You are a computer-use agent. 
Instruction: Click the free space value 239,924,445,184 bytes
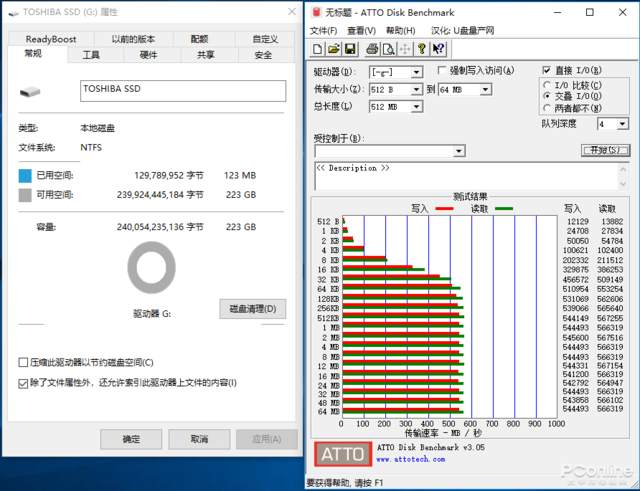tap(160, 195)
